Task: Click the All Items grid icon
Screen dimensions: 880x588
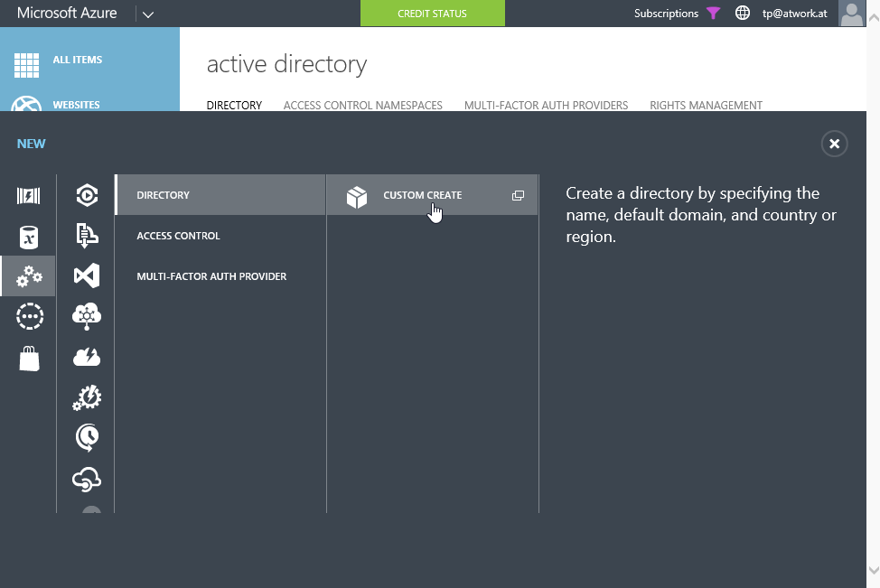Action: [26, 65]
